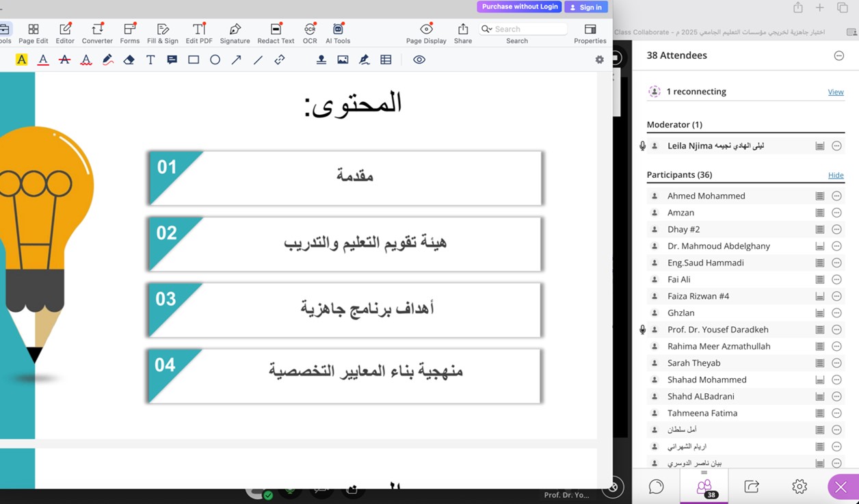859x504 pixels.
Task: Open Page Display options
Action: click(426, 32)
